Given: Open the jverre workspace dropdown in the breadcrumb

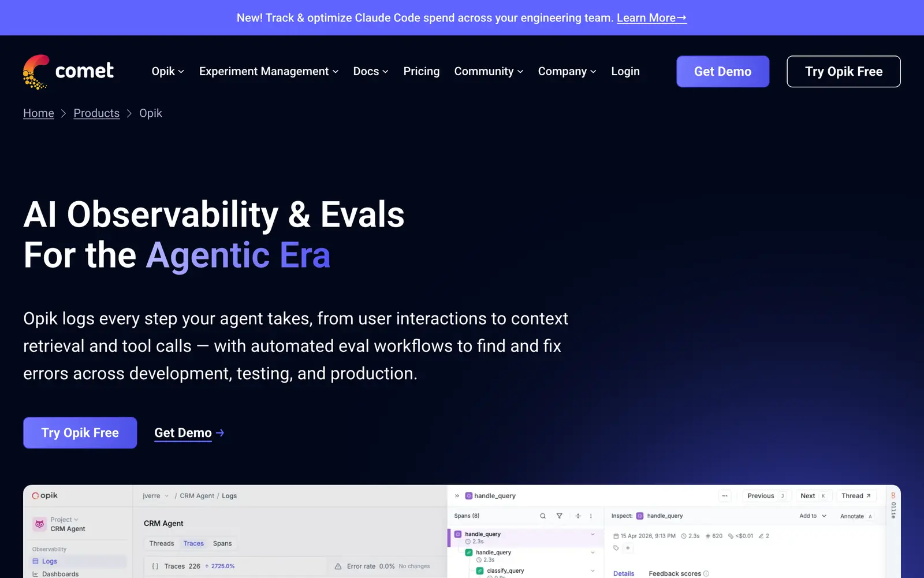Looking at the screenshot, I should 156,496.
